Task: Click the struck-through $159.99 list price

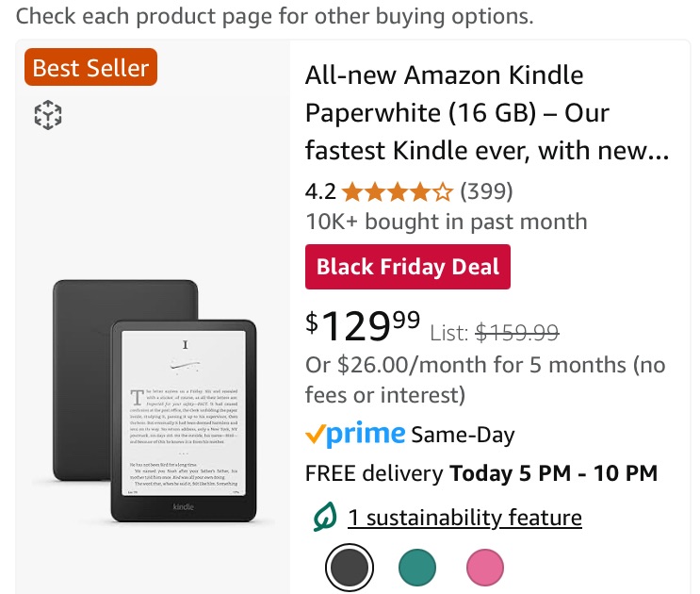Action: pyautogui.click(x=516, y=332)
